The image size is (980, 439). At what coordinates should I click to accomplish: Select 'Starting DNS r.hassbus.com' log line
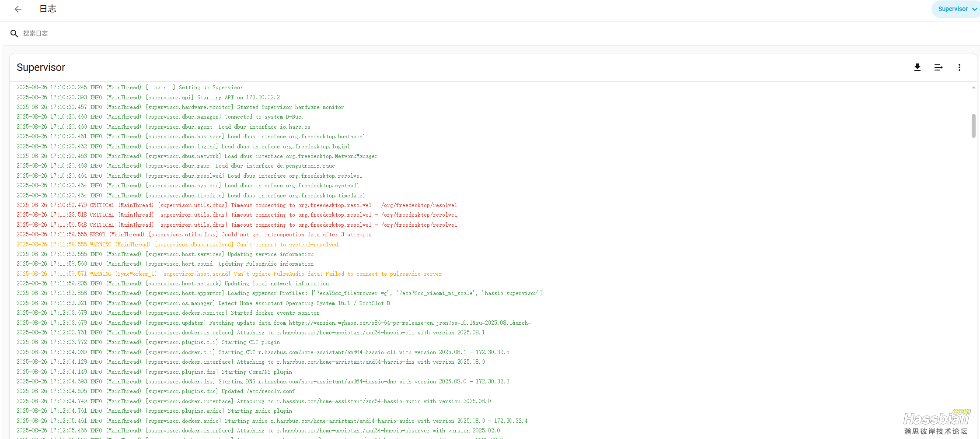point(263,382)
